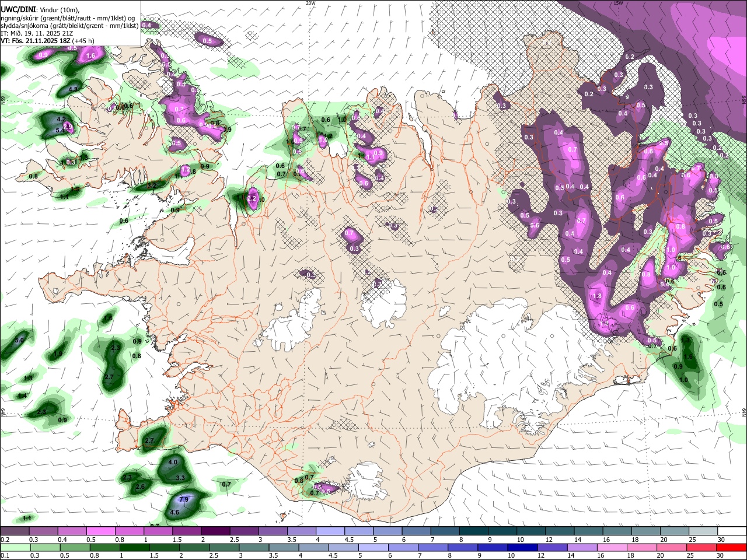Click darkest purple snow swatch between 2 and 2.5
The height and width of the screenshot is (560, 747).
click(215, 531)
